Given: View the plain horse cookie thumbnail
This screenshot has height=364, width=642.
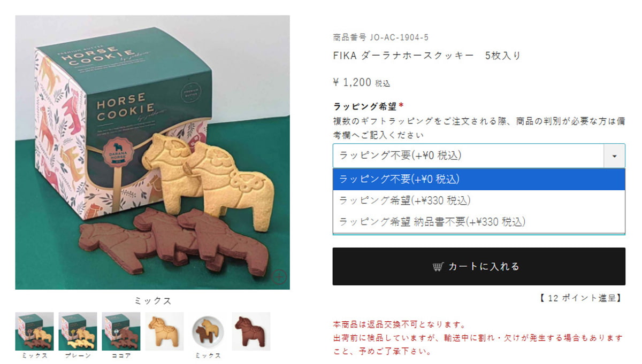Looking at the screenshot, I should pyautogui.click(x=164, y=331).
